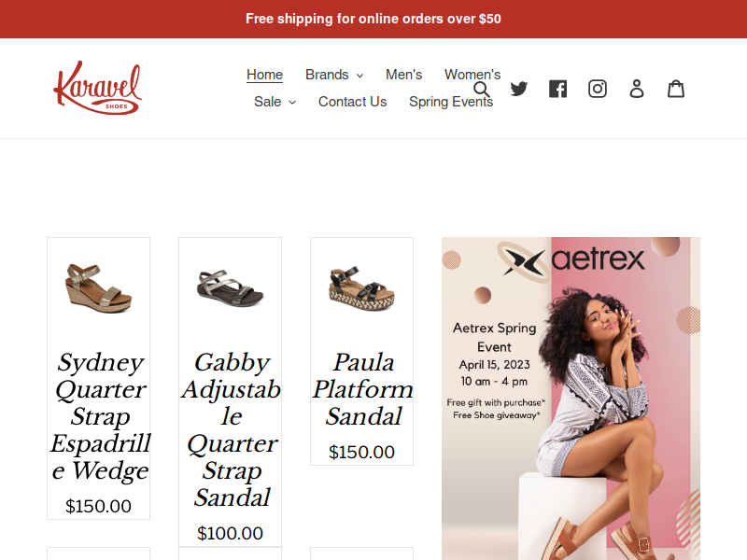Visit the Twitter page via bird icon
Viewport: 747px width, 560px height.
coord(519,89)
